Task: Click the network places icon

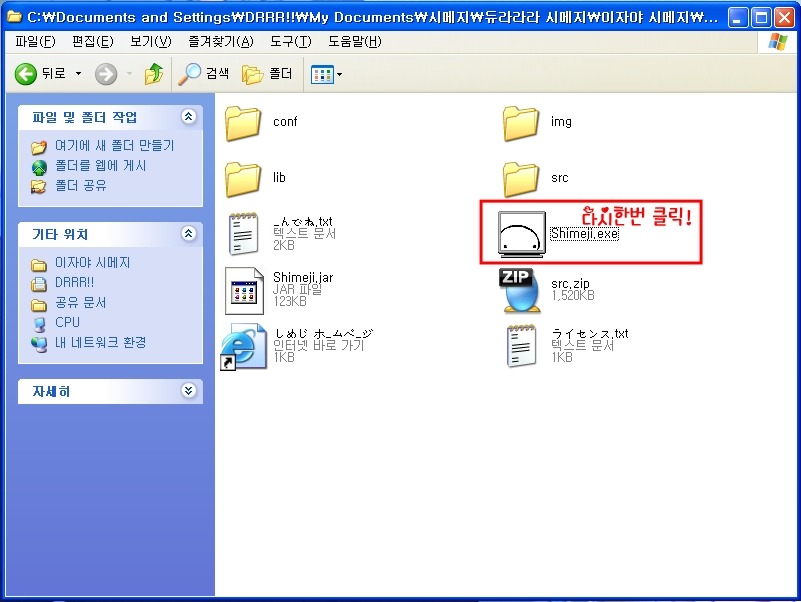Action: click(39, 344)
